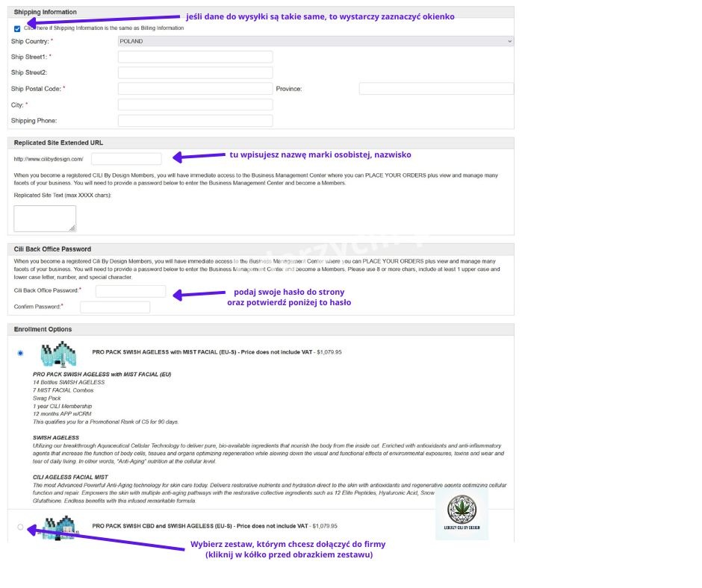
Task: Click the Province input field
Action: coord(436,89)
